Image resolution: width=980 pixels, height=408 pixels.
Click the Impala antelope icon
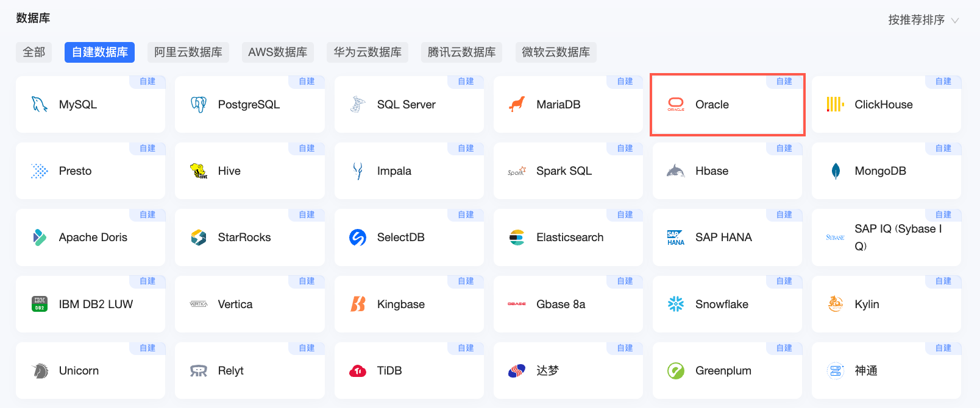coord(358,171)
